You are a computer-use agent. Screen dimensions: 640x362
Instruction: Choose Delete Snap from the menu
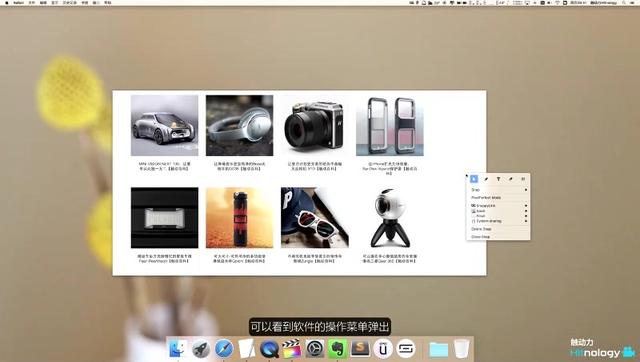coord(498,229)
